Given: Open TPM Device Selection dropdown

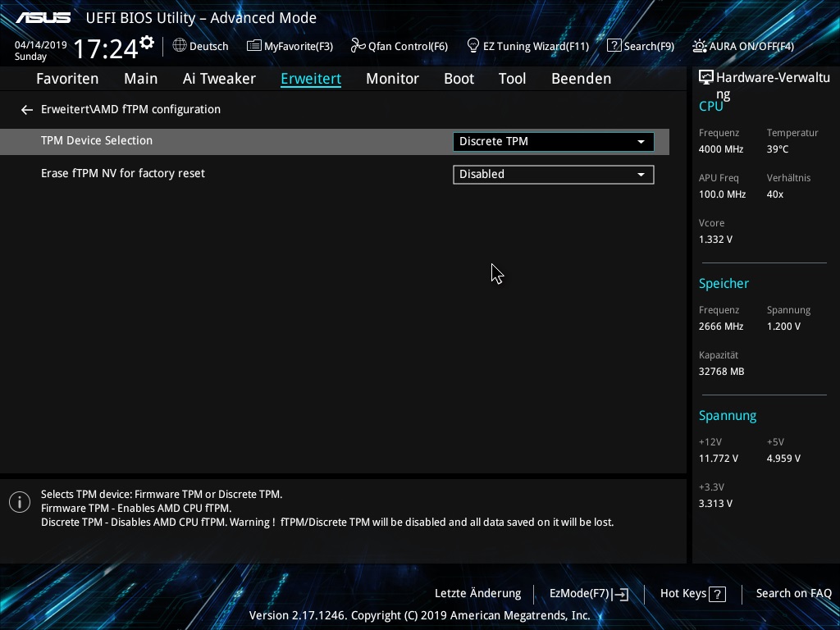Looking at the screenshot, I should click(x=554, y=141).
